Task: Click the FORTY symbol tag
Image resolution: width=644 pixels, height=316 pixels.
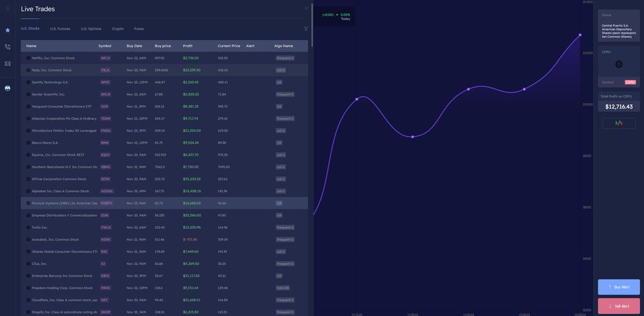Action: [x=106, y=203]
